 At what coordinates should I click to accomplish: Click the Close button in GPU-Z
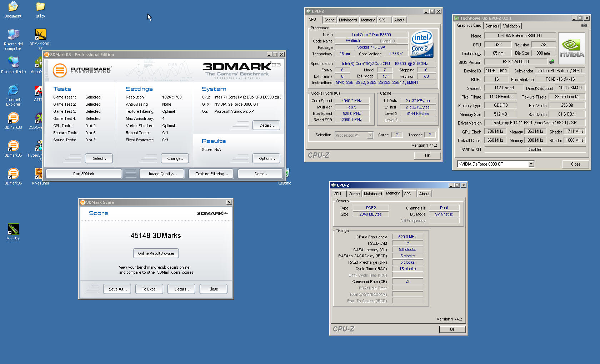point(576,164)
